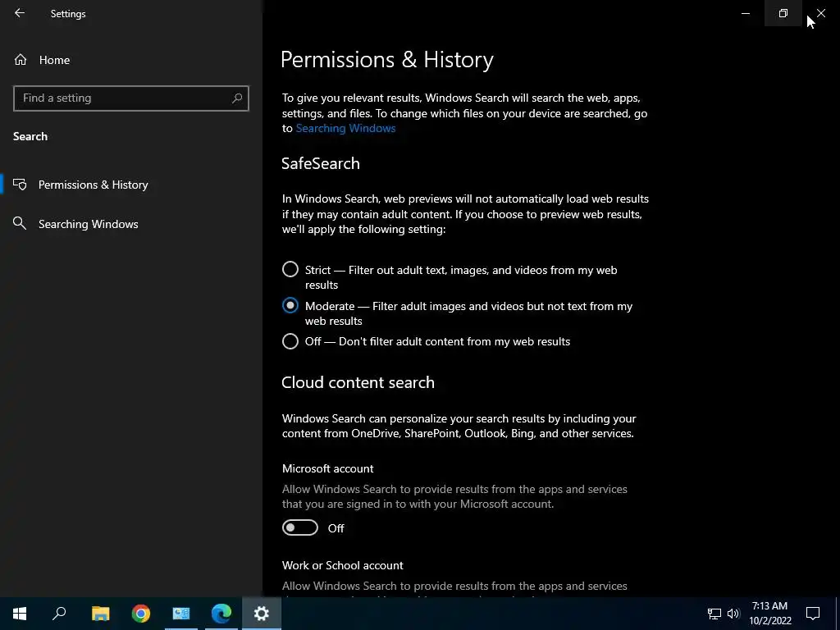Click the Cloud content search heading
Viewport: 840px width, 630px height.
point(358,382)
